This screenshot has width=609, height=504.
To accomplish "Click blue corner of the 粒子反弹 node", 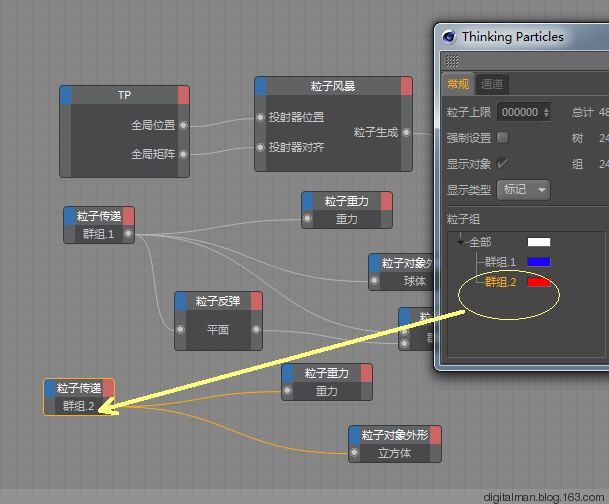I will pos(181,301).
